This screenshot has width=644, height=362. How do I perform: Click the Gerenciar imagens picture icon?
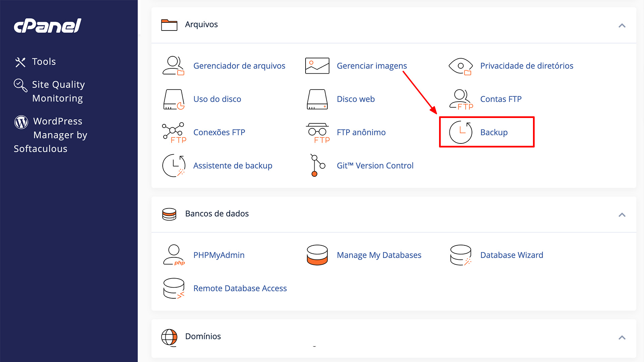point(317,66)
